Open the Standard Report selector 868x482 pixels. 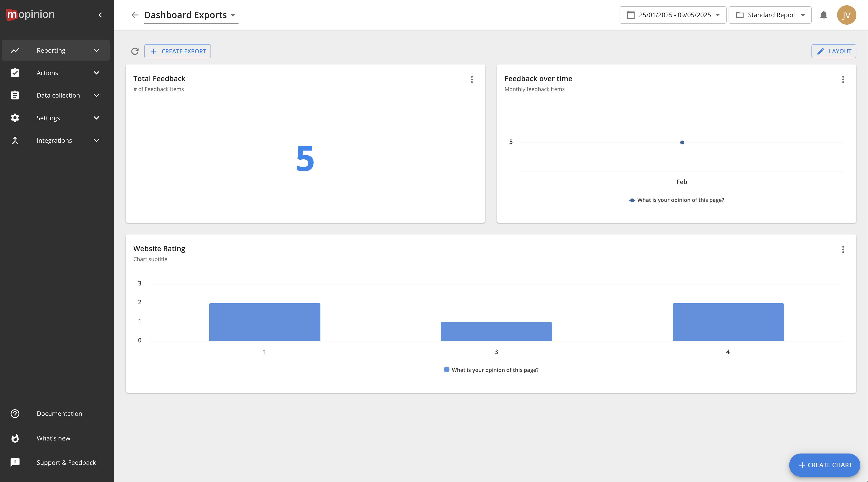point(770,15)
